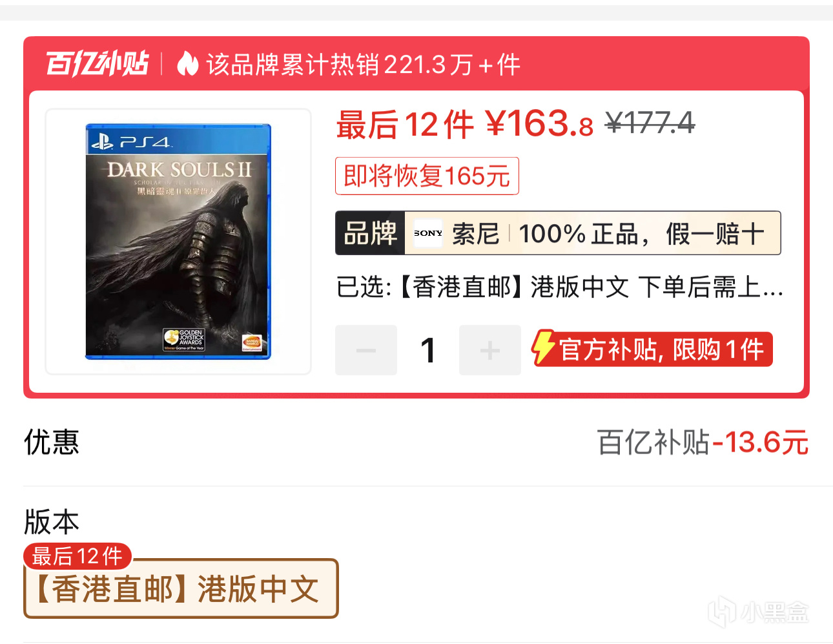
Task: Tap the lightning bolt subsidy icon
Action: point(544,348)
